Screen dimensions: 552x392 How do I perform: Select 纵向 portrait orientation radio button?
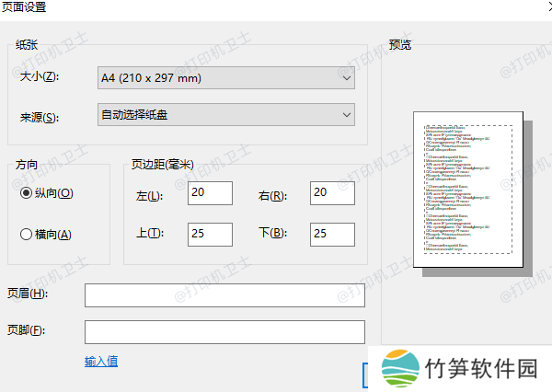point(27,193)
